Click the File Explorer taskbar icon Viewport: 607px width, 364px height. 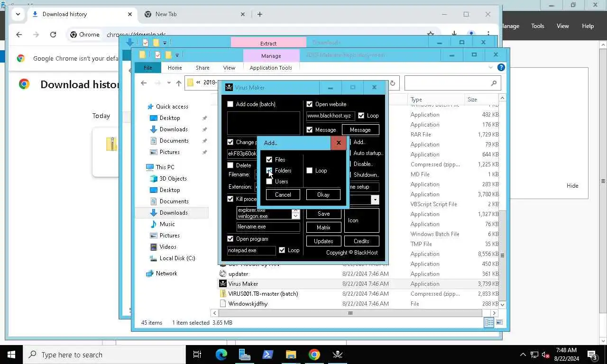coord(291,355)
